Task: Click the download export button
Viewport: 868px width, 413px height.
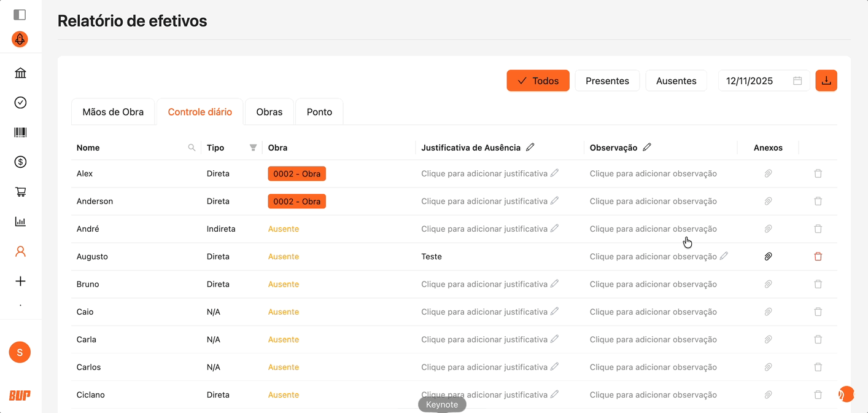Action: [826, 81]
